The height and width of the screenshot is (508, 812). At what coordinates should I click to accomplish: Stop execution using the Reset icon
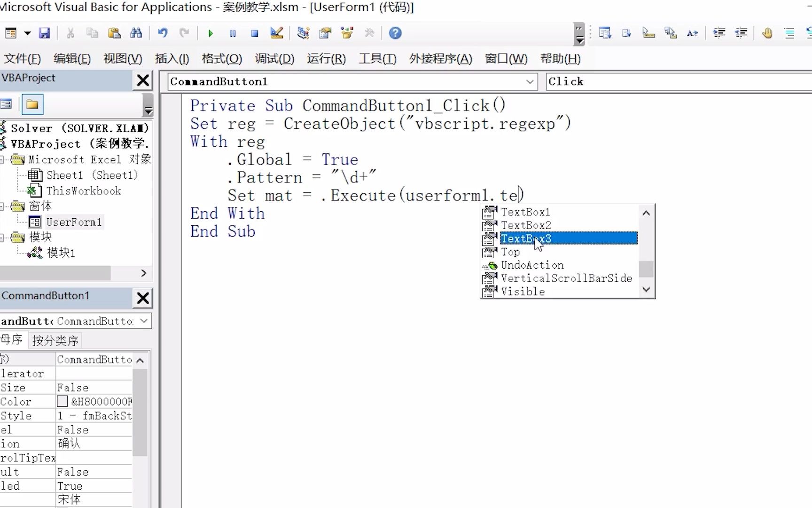click(x=254, y=33)
